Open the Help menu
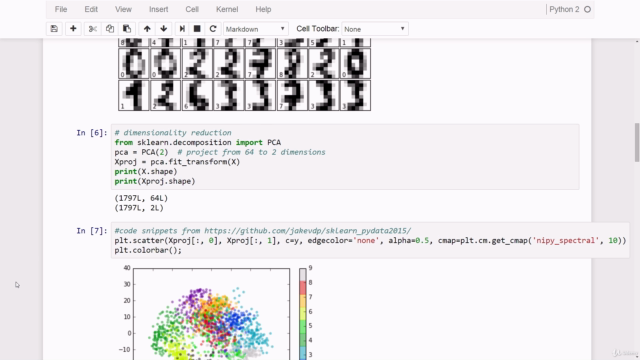Image resolution: width=640 pixels, height=360 pixels. tap(263, 9)
